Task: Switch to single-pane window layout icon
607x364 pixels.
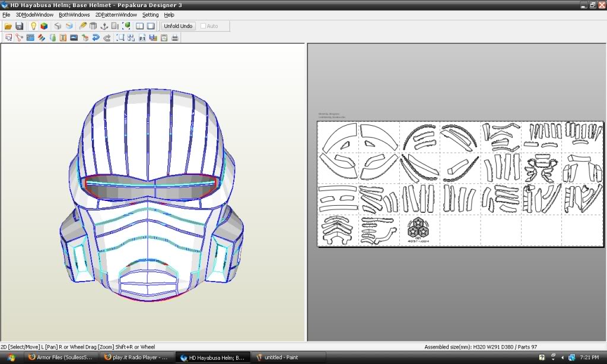Action: tap(151, 26)
